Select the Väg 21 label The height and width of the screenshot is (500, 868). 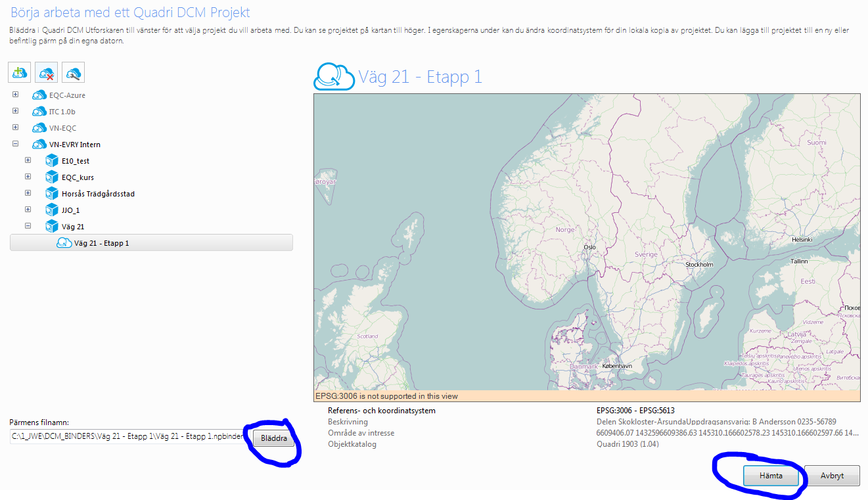(73, 227)
